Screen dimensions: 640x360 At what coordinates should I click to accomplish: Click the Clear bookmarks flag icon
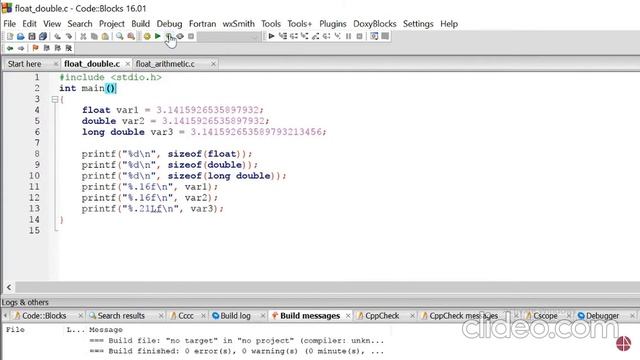(69, 48)
